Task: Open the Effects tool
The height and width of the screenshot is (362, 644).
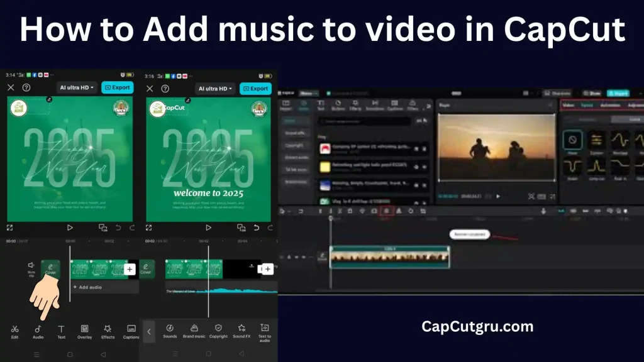Action: [108, 332]
